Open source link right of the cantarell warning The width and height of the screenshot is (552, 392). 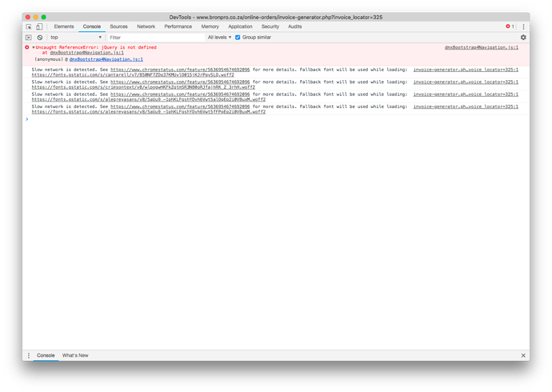(466, 70)
